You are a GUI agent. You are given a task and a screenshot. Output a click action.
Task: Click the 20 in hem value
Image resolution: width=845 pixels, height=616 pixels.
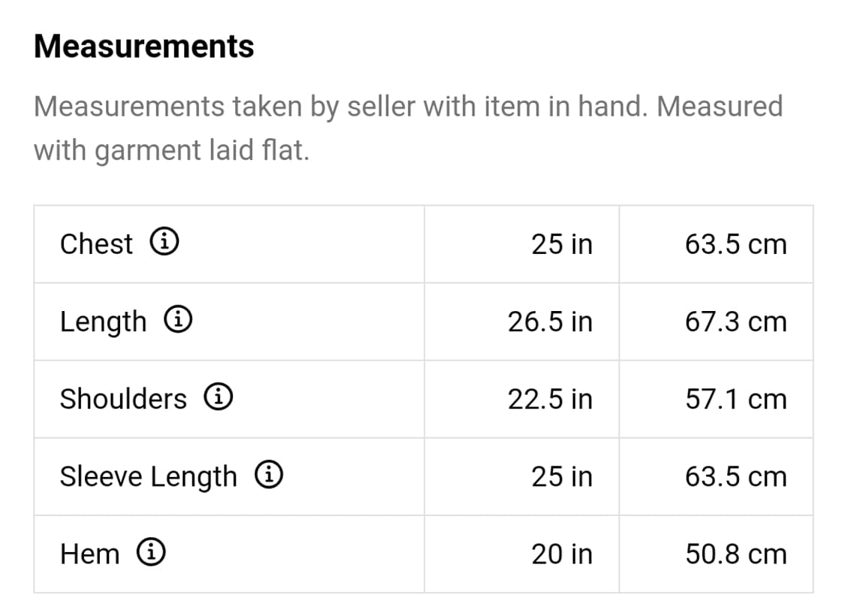562,554
